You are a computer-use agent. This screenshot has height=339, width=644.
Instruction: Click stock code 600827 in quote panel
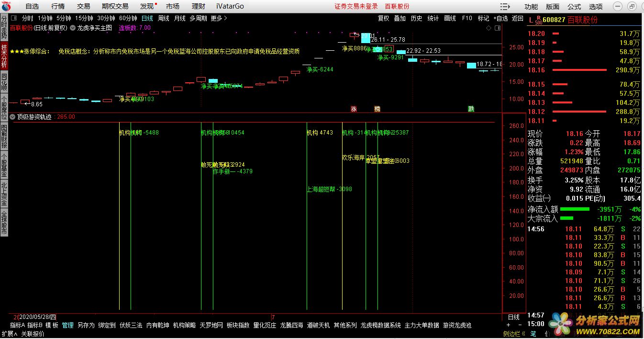point(554,20)
